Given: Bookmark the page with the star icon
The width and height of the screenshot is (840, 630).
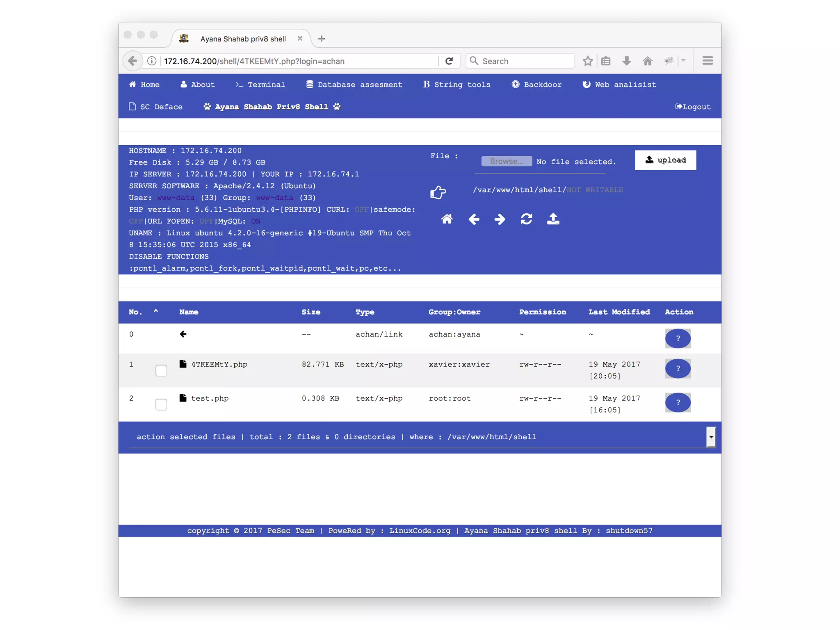Looking at the screenshot, I should coord(587,61).
